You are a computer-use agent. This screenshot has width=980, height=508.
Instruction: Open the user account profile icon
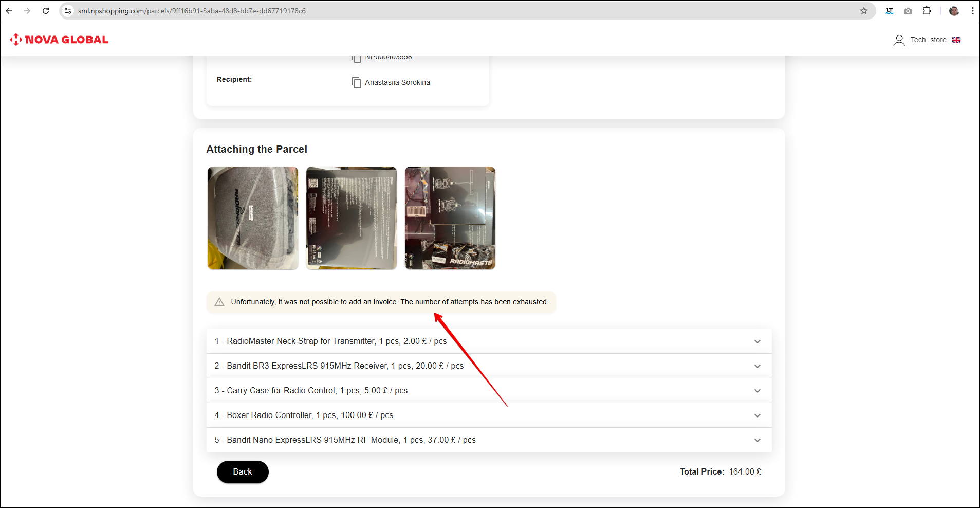click(x=899, y=40)
